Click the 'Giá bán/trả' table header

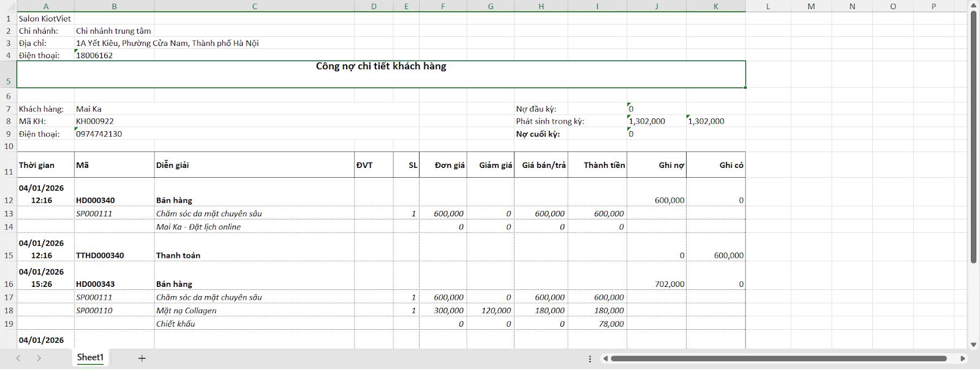pos(541,165)
